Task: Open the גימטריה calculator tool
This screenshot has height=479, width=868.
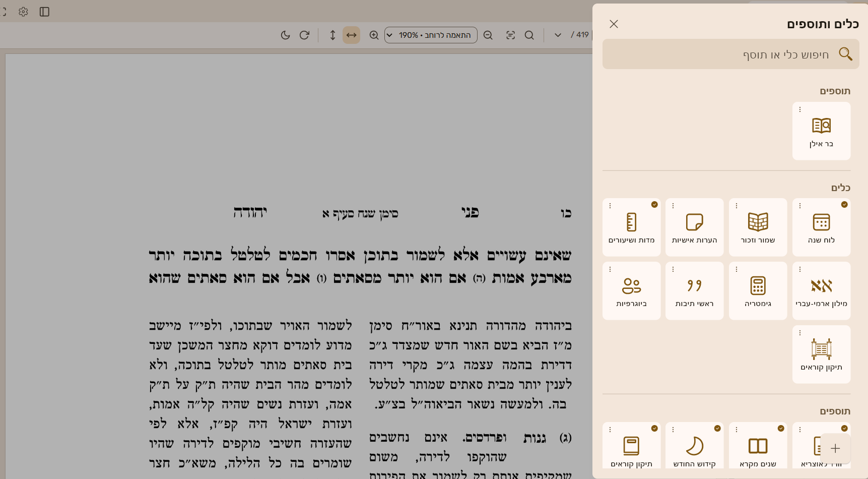Action: (758, 291)
